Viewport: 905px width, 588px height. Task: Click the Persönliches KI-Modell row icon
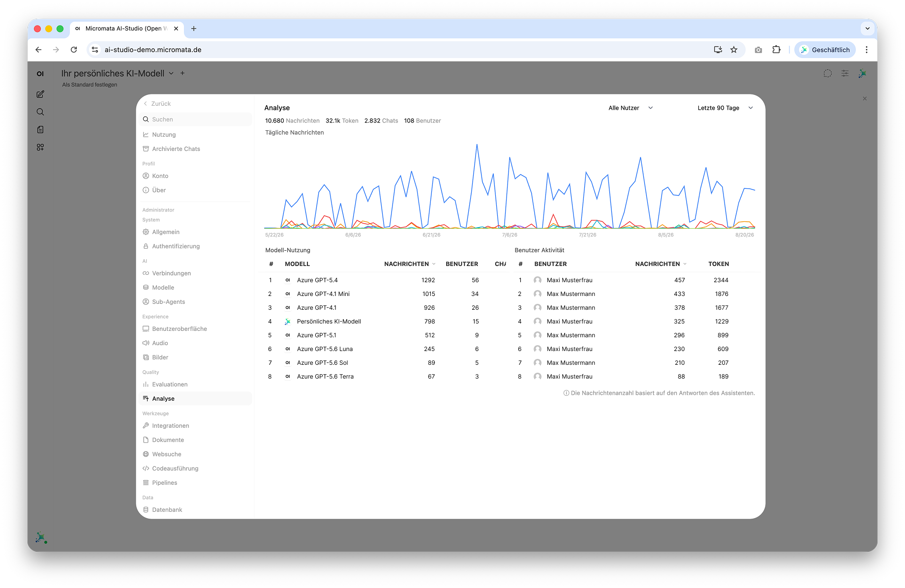tap(288, 322)
